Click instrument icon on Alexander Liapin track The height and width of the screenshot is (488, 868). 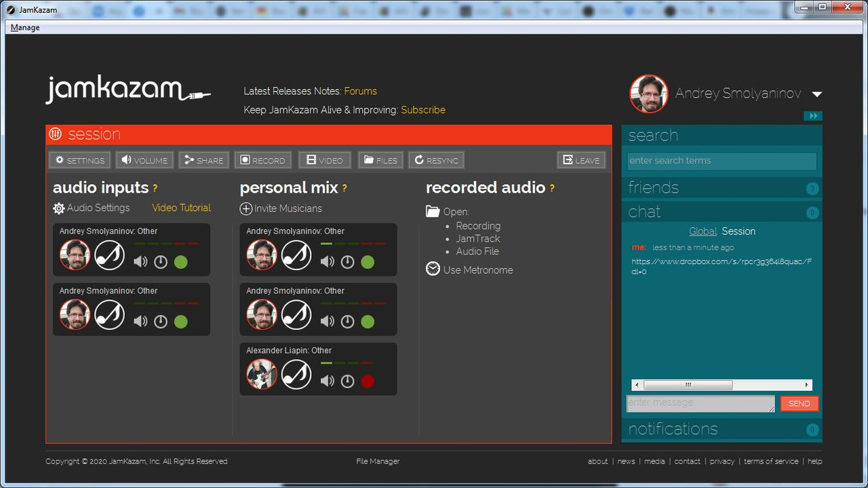click(x=296, y=375)
